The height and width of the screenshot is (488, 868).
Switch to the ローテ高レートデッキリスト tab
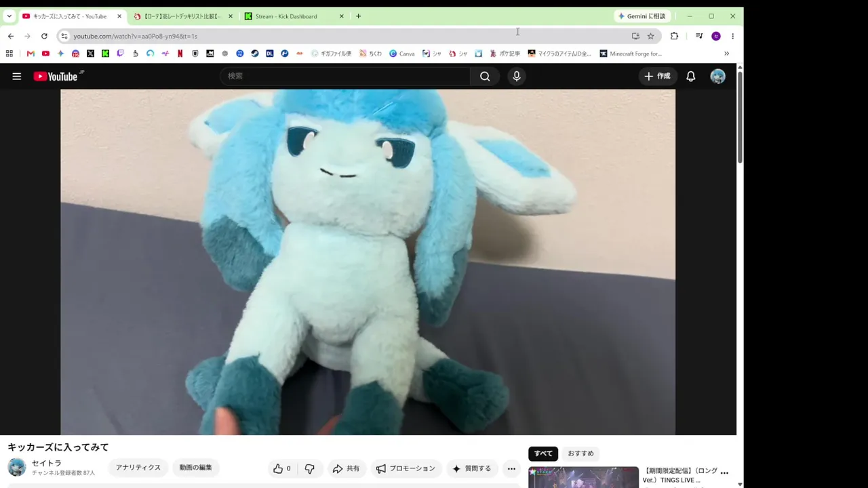(182, 16)
